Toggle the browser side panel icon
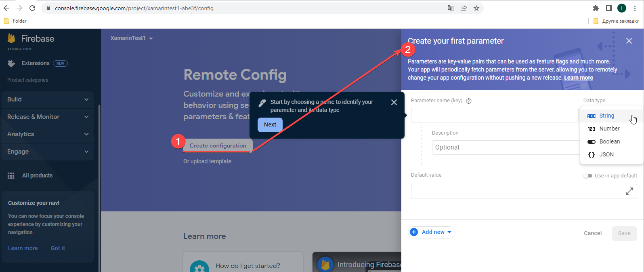This screenshot has height=272, width=644. (x=609, y=8)
